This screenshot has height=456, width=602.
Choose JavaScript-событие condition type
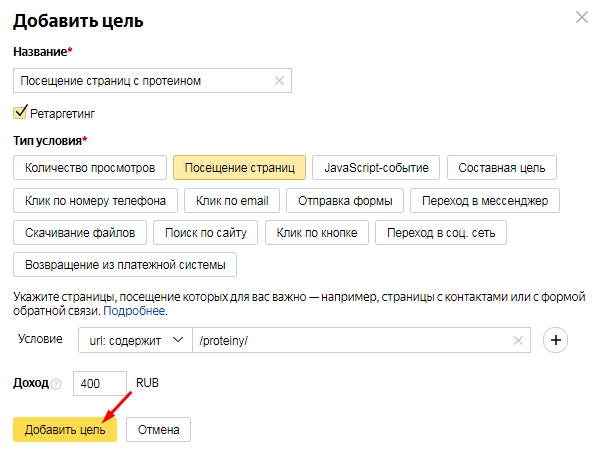[376, 167]
